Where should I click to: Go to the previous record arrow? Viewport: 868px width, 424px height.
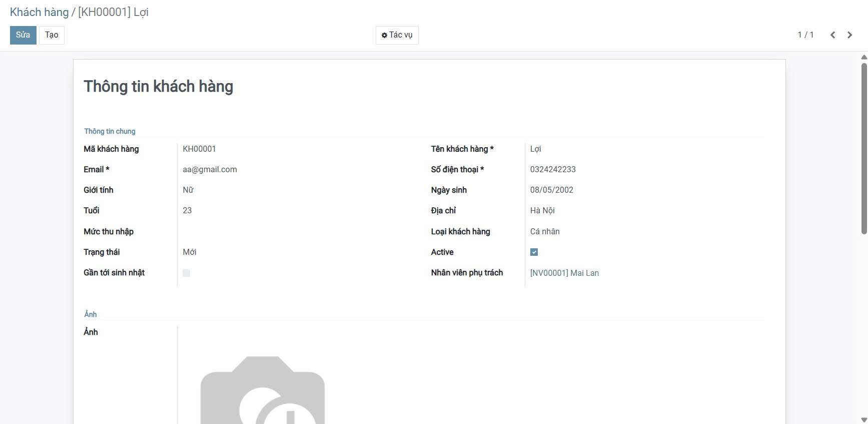[832, 35]
